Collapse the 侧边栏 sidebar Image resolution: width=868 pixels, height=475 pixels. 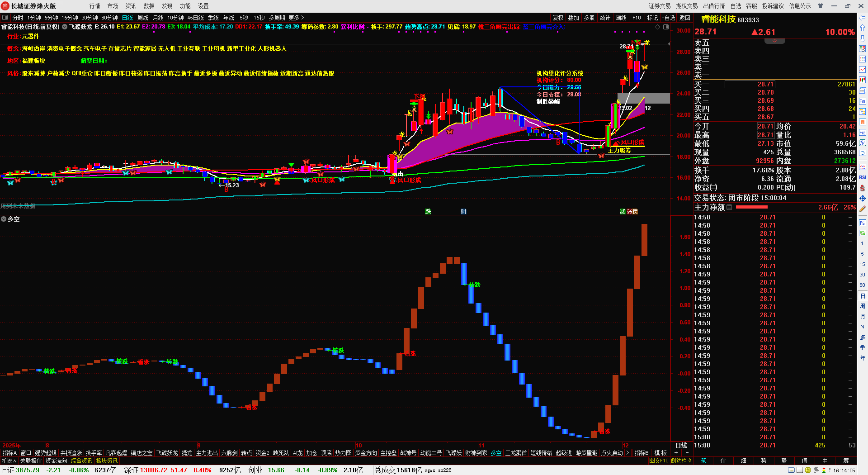(681, 461)
